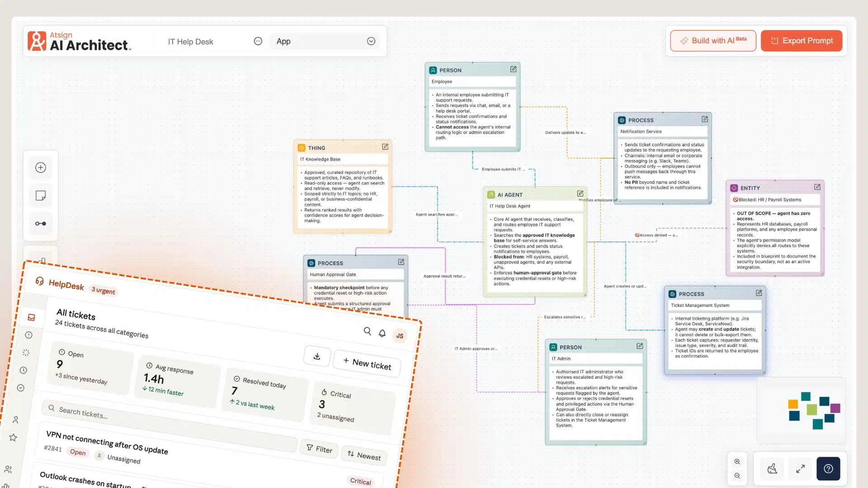Edit the Ticket Management System node
The width and height of the screenshot is (868, 488).
tap(759, 293)
